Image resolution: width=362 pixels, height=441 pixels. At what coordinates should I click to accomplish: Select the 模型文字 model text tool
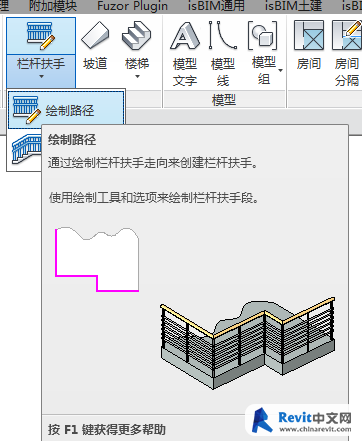(185, 54)
